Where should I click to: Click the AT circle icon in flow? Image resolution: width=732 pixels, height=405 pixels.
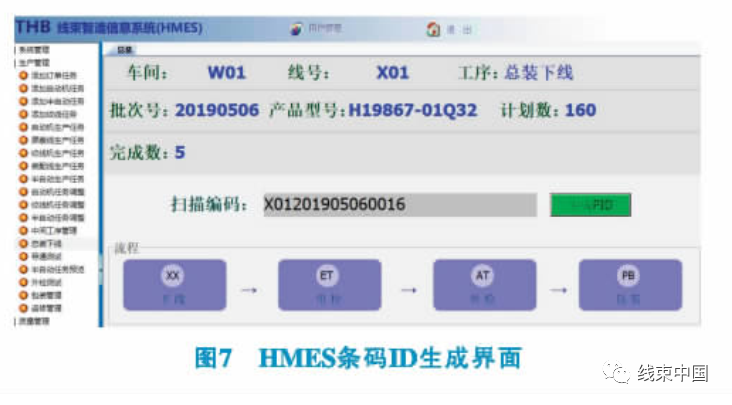(481, 274)
